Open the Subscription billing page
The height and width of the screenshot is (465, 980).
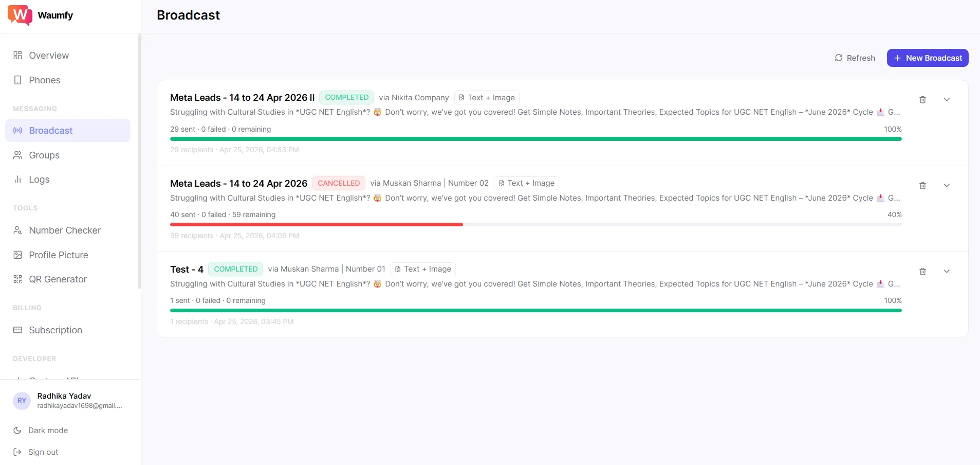pos(56,330)
